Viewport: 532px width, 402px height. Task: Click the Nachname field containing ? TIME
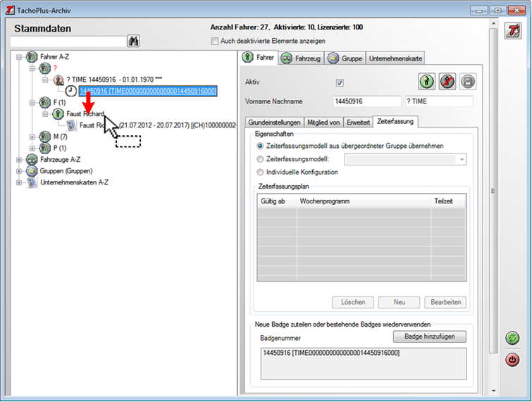(439, 101)
